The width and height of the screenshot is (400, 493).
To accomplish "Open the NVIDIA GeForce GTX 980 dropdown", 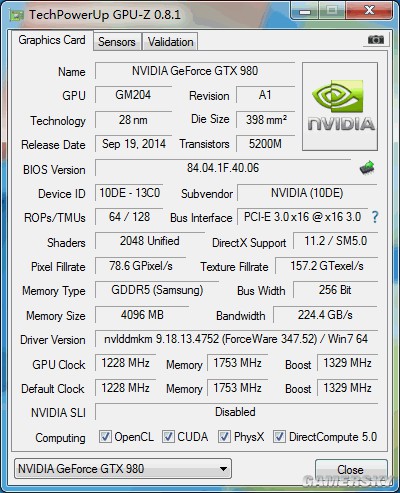I will [x=123, y=469].
